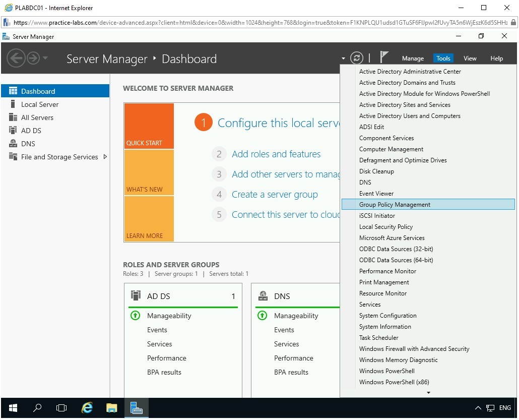Image resolution: width=519 pixels, height=420 pixels.
Task: Click the DNS role tile header icon
Action: point(263,295)
